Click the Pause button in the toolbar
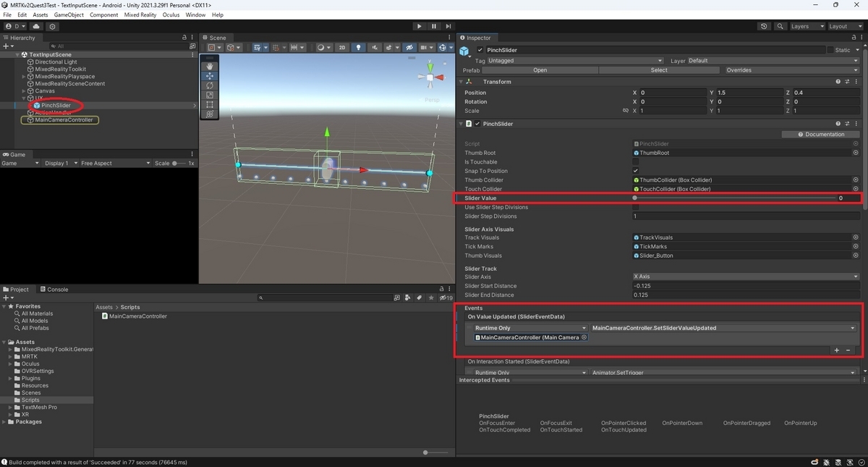Screen dimensions: 868x467 (x=434, y=26)
